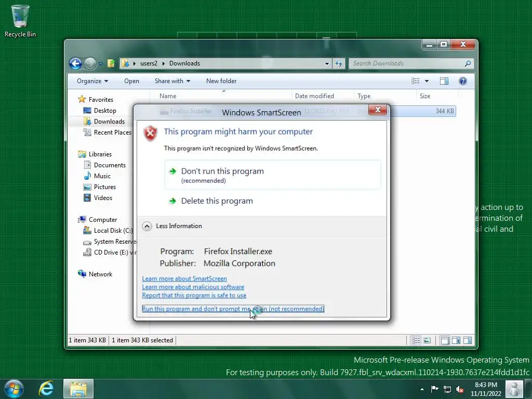532x399 pixels.
Task: Collapse the Less Information section
Action: (x=172, y=226)
